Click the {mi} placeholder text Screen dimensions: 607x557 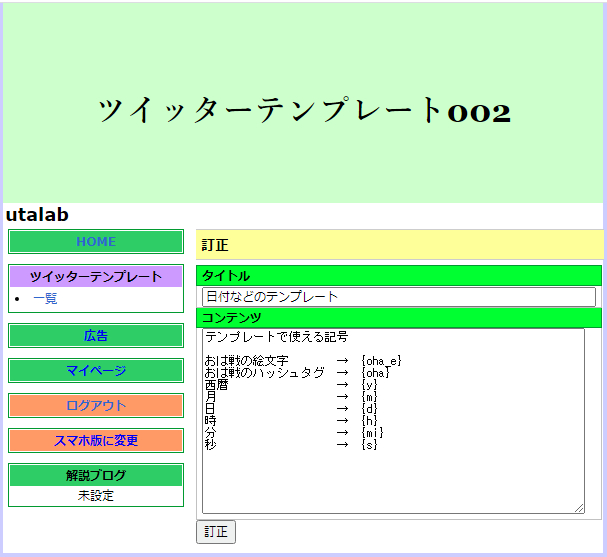coord(372,433)
